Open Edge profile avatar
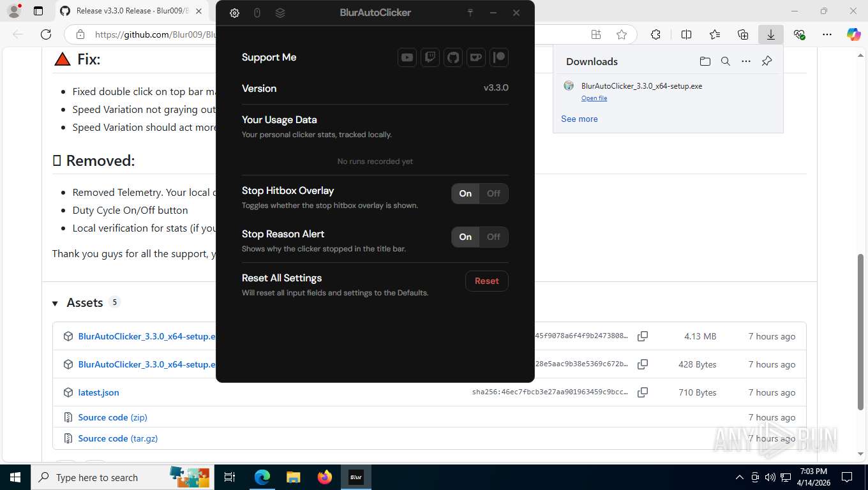868x490 pixels. (14, 11)
